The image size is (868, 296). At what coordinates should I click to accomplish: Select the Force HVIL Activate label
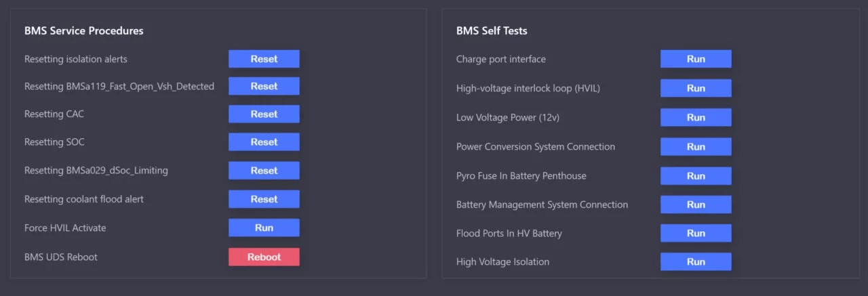(x=65, y=228)
